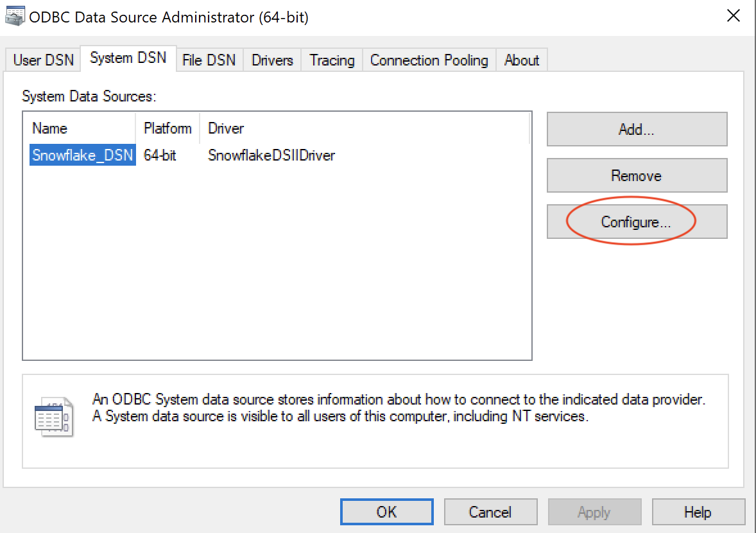Click the data source document icon near description

[55, 417]
